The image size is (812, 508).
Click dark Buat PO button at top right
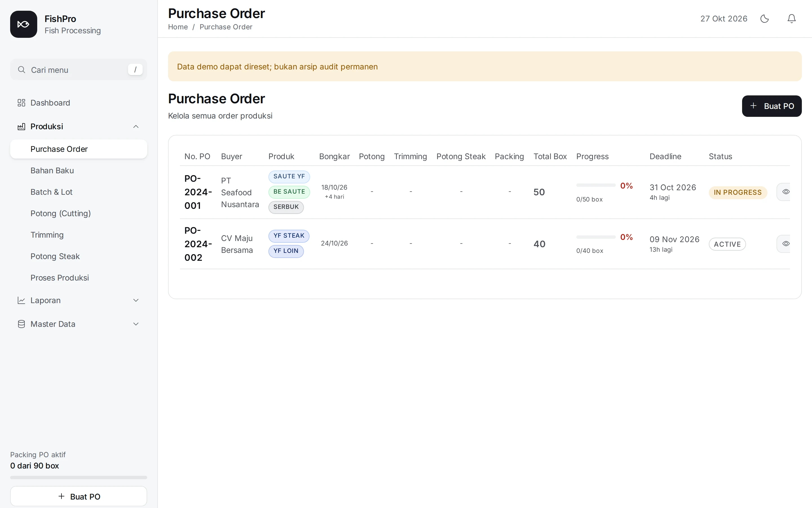[771, 106]
